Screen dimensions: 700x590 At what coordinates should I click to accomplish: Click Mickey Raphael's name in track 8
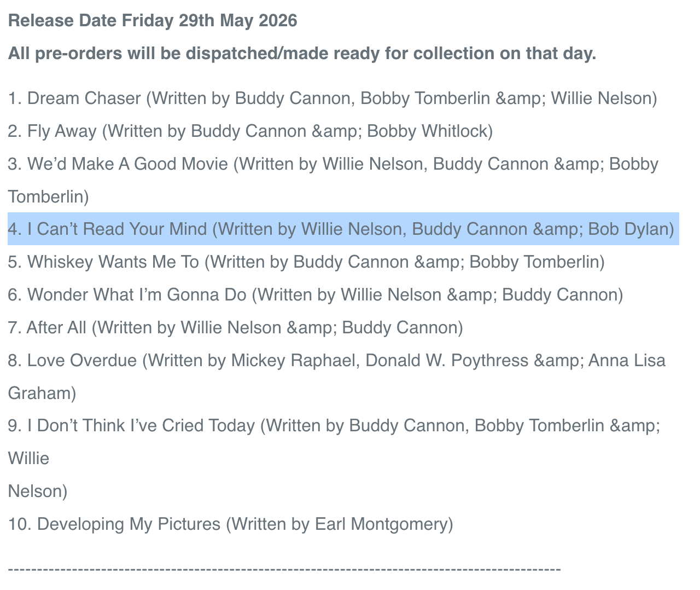293,361
